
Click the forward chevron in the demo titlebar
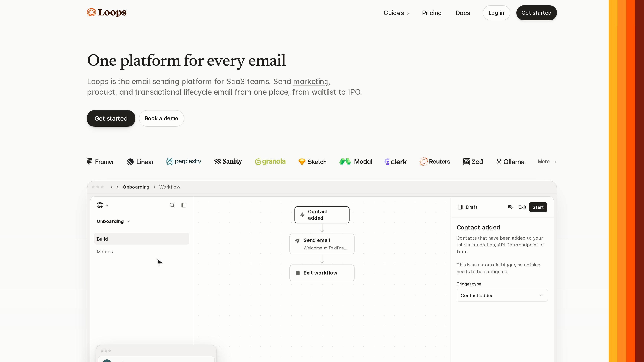pyautogui.click(x=118, y=187)
